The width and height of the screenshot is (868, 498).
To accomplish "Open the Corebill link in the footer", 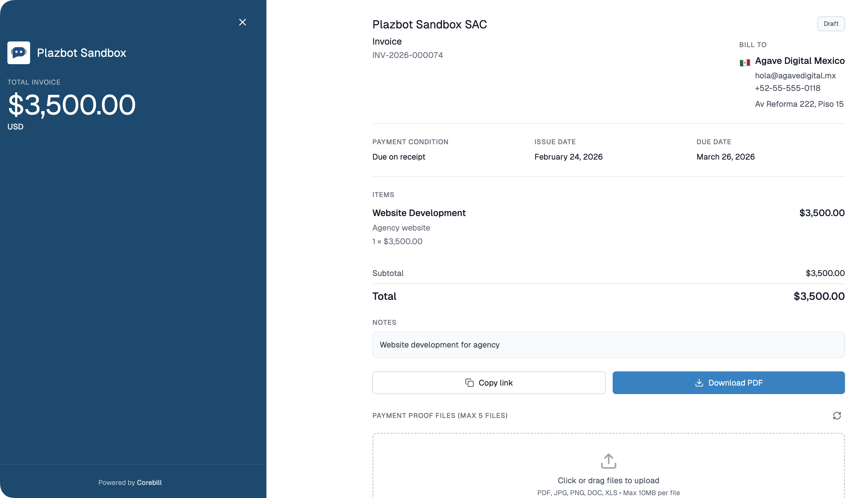I will pyautogui.click(x=149, y=482).
